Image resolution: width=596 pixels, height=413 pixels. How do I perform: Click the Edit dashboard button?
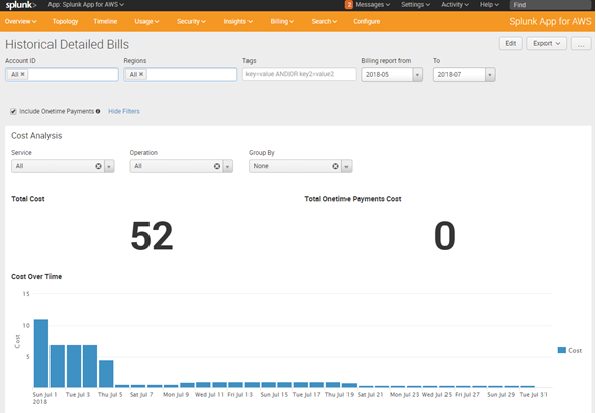pyautogui.click(x=510, y=43)
